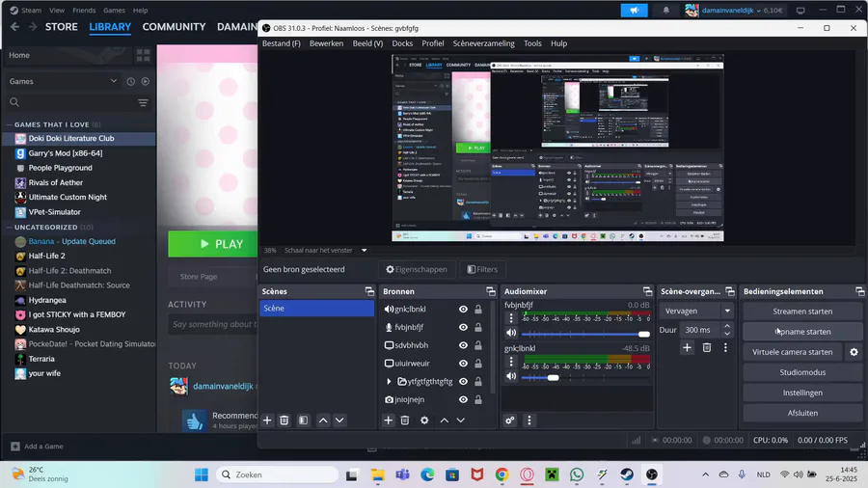Click green PLAY button in Steam
Viewport: 868px width, 488px height.
click(213, 244)
